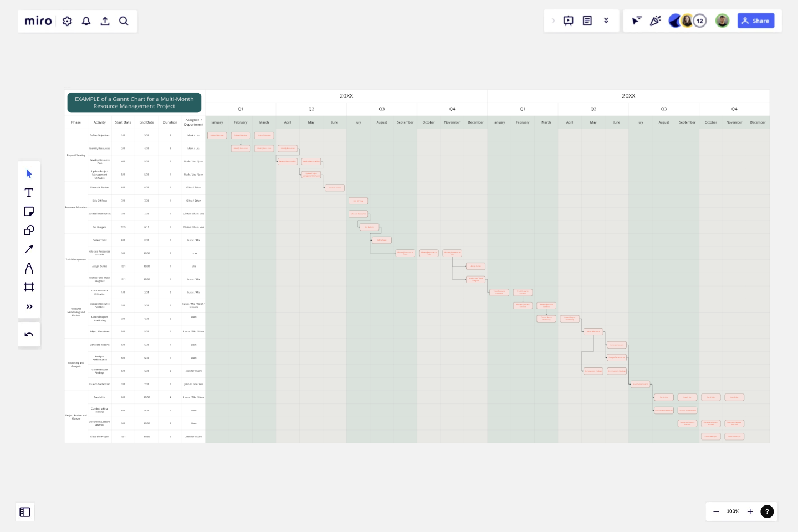Viewport: 798px width, 532px height.
Task: Collapse the notes panel with double chevron
Action: click(606, 21)
